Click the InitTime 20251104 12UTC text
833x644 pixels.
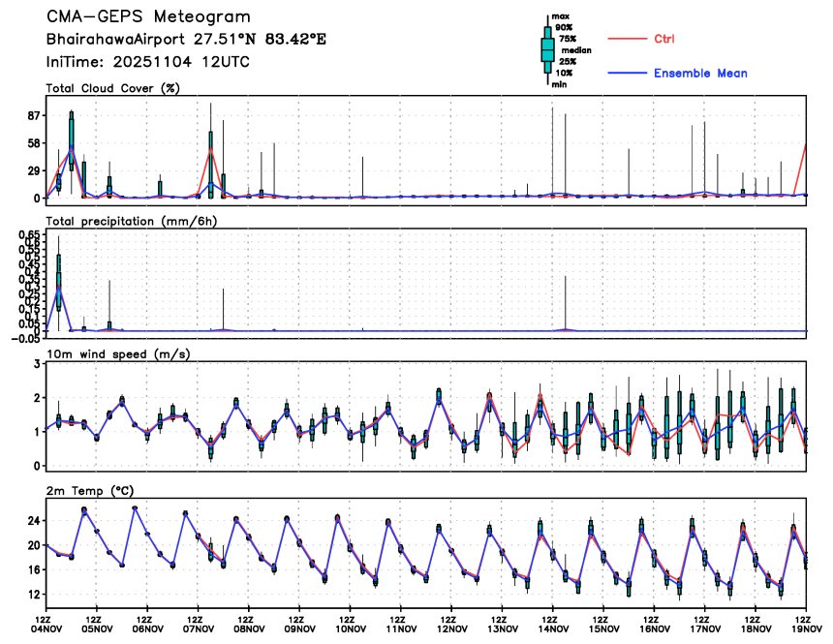click(x=147, y=62)
